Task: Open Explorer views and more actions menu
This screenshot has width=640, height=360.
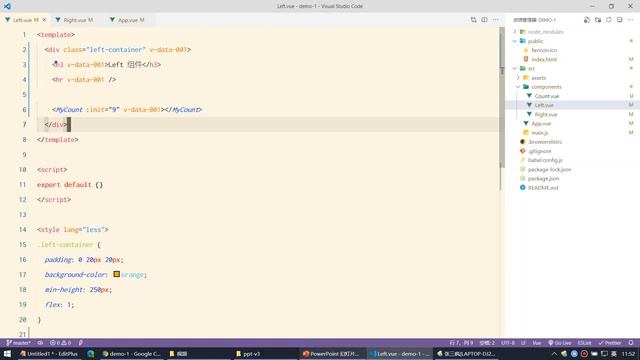Action: coord(631,20)
